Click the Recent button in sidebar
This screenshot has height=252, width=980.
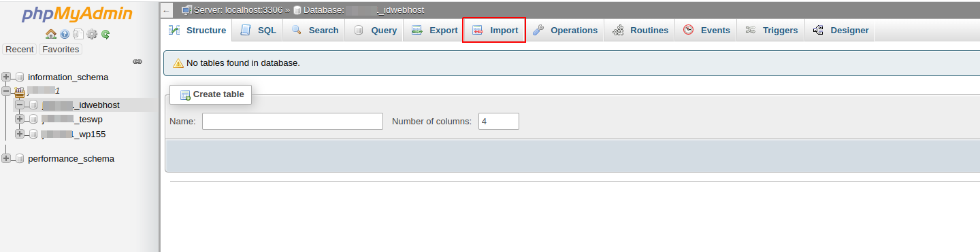20,49
